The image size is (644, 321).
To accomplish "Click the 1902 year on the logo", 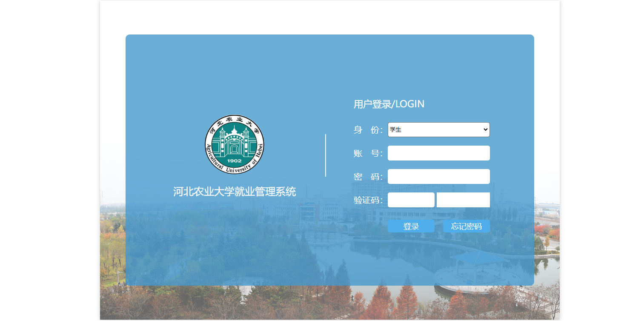I will coord(235,161).
